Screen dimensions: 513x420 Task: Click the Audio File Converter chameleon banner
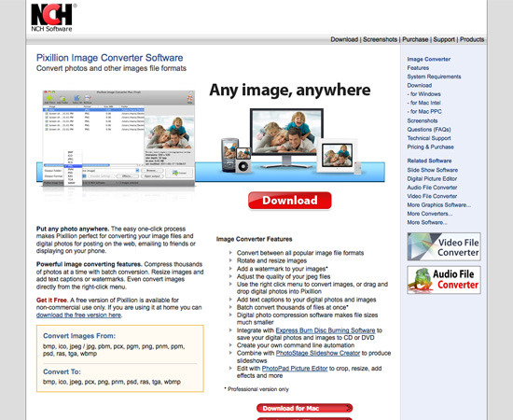tap(444, 280)
